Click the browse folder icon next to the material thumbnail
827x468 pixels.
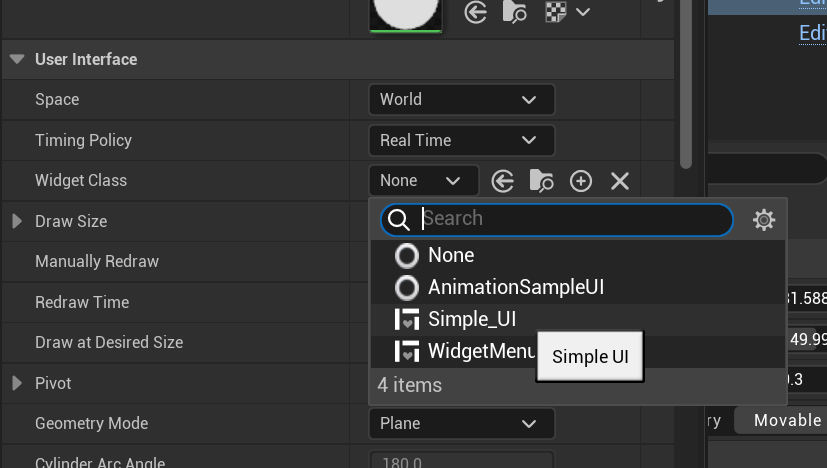tap(515, 12)
